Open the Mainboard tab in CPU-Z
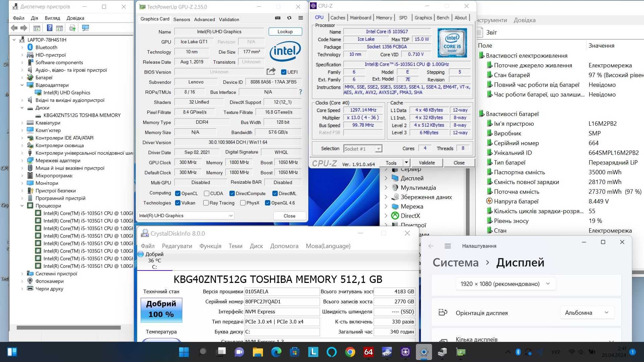Screen dimensions: 644x362 (x=360, y=18)
